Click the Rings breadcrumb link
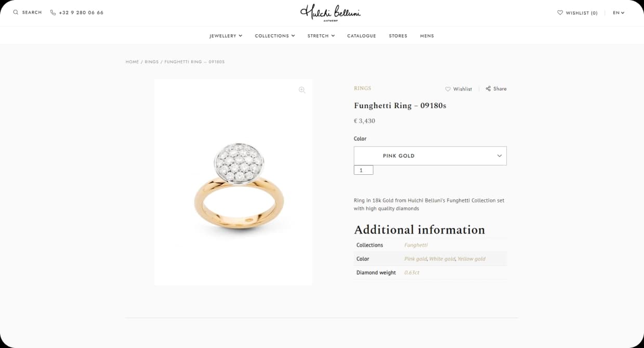 click(x=151, y=62)
